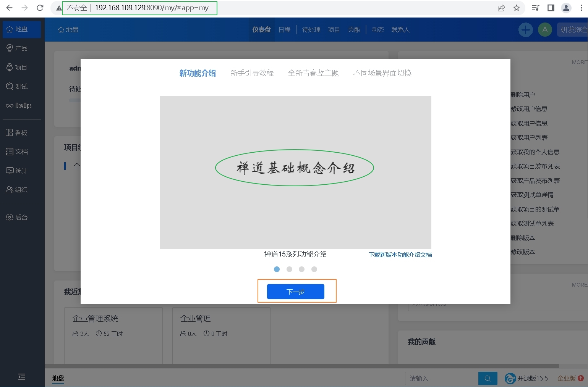Viewport: 588px width, 387px height.
Task: Click the share page icon in address bar
Action: click(x=501, y=8)
